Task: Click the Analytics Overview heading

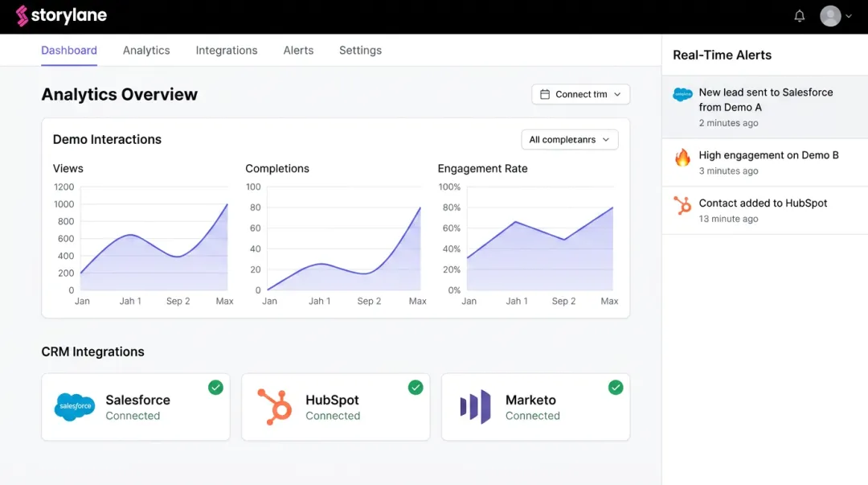Action: pyautogui.click(x=120, y=94)
